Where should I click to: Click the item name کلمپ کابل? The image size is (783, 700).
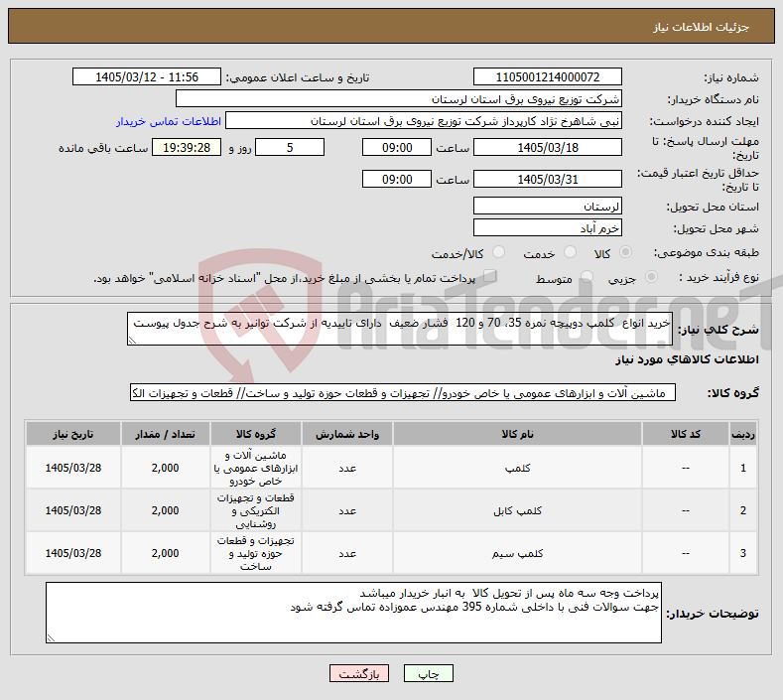point(517,510)
